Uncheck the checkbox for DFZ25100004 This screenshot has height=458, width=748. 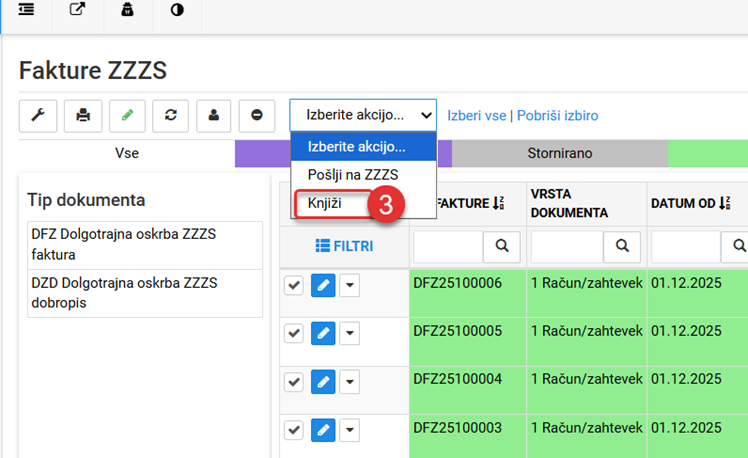(294, 382)
